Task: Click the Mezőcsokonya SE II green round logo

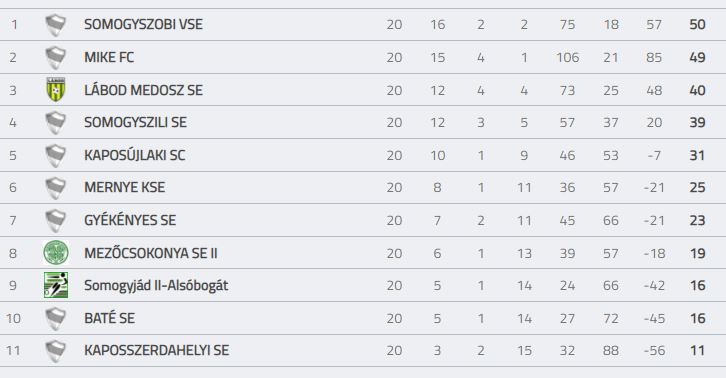Action: [x=56, y=253]
